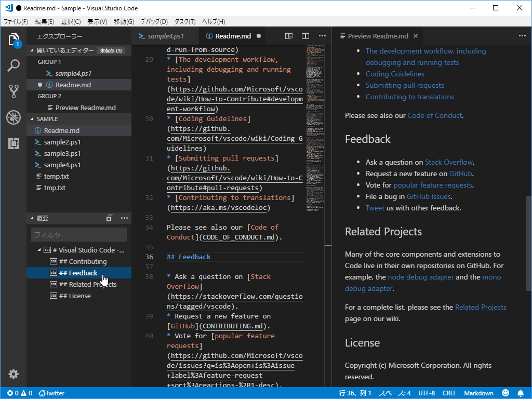Select sample2.ps1 in file explorer

(62, 142)
